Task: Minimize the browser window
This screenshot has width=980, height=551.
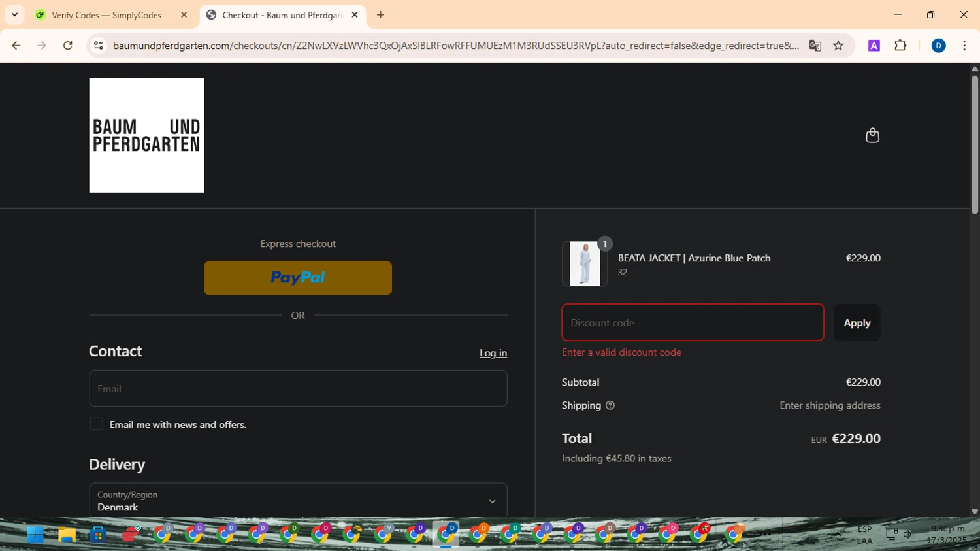Action: [898, 14]
